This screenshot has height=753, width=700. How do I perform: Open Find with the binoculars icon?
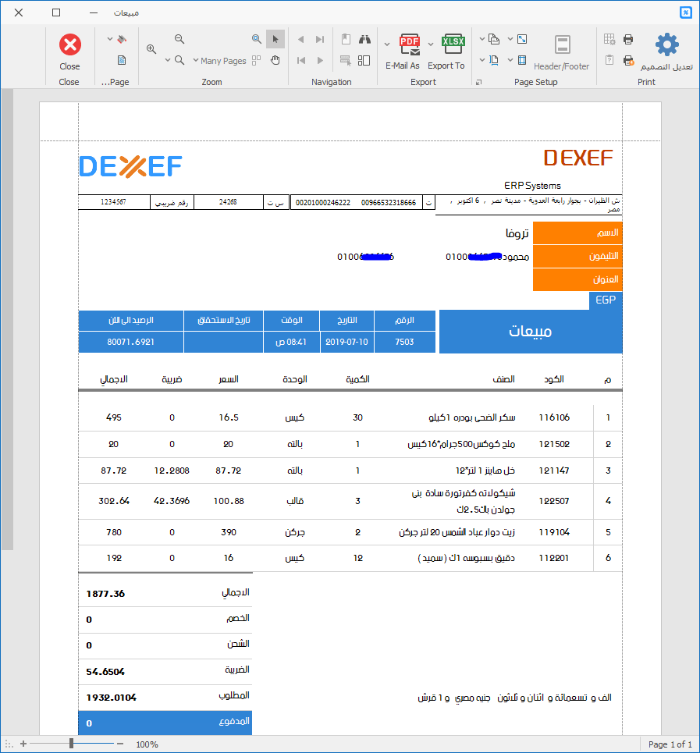[365, 39]
